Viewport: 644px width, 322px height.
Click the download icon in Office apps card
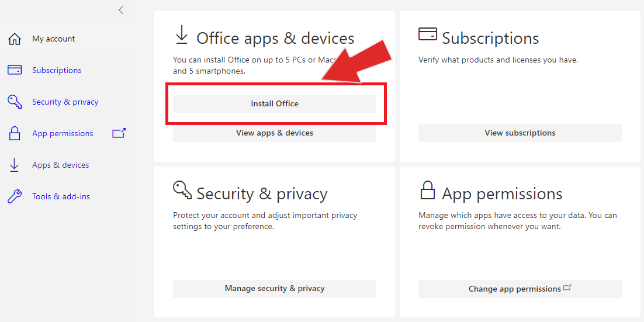[182, 35]
